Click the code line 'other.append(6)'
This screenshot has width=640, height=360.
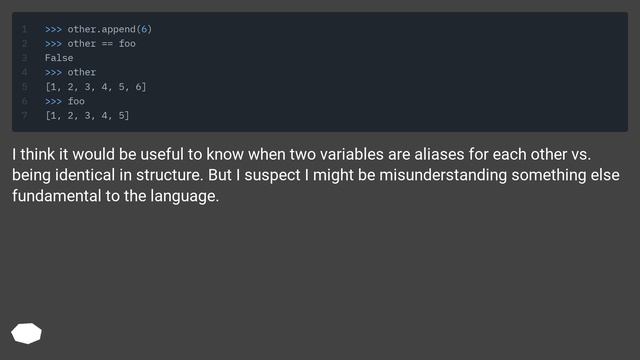tap(98, 29)
